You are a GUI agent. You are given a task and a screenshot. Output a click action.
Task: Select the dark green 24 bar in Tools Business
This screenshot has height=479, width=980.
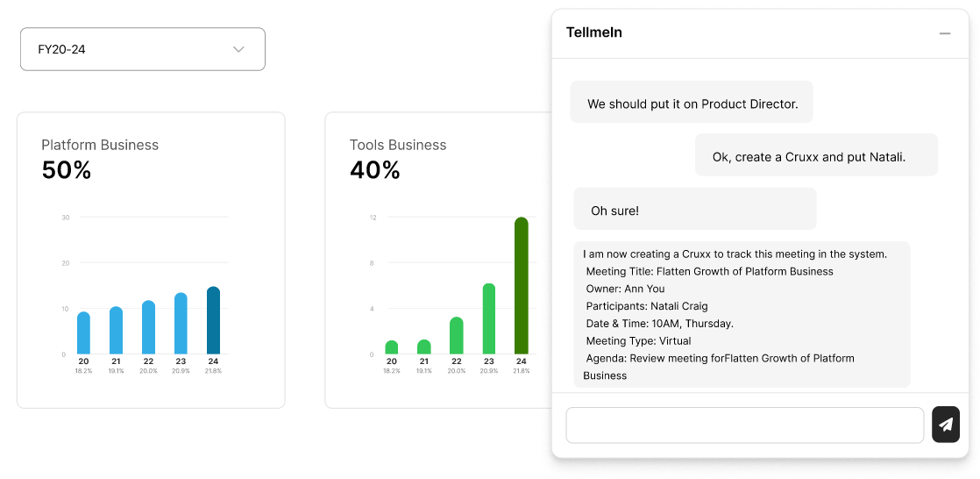tap(522, 285)
